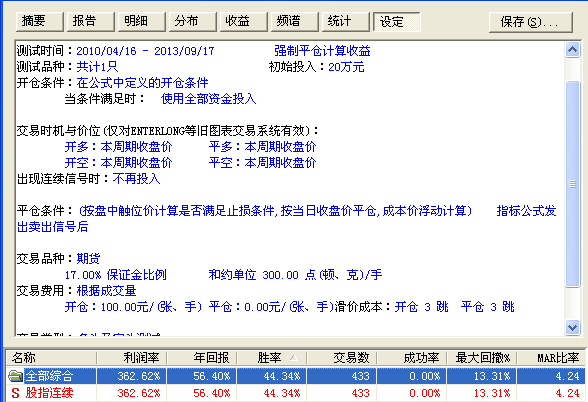Click the text 开多：本周期收盘价
588x402 pixels.
point(118,147)
